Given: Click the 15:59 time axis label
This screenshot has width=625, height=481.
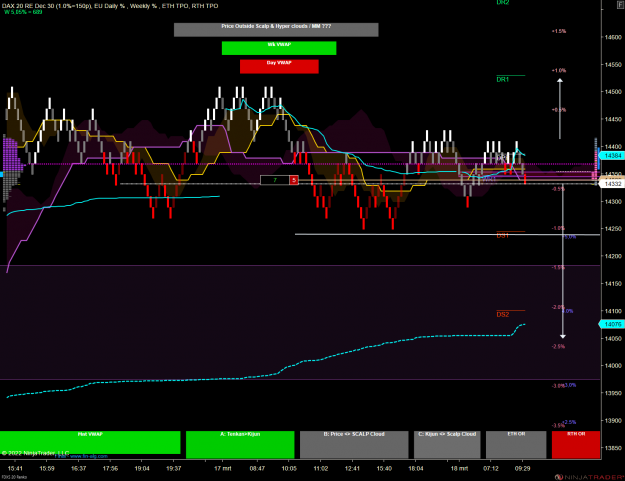Looking at the screenshot, I should pos(47,469).
